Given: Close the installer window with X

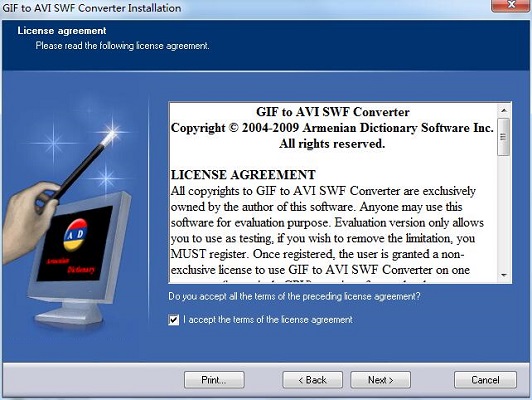Looking at the screenshot, I should [511, 5].
